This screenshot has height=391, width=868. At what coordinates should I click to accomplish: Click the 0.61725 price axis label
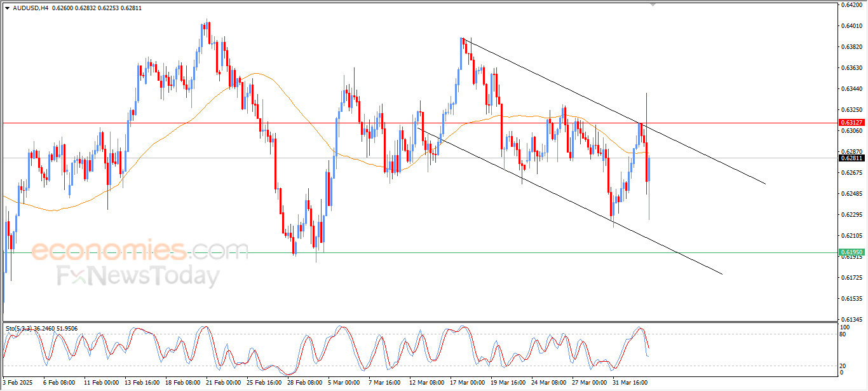point(851,277)
